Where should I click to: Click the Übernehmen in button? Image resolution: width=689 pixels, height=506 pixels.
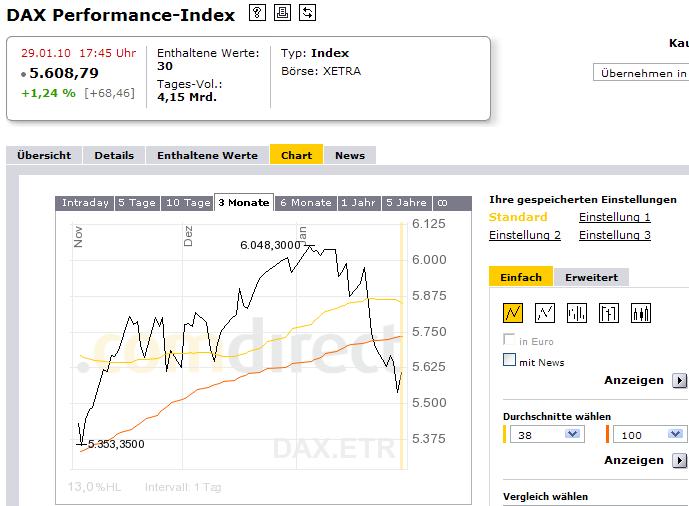(641, 73)
